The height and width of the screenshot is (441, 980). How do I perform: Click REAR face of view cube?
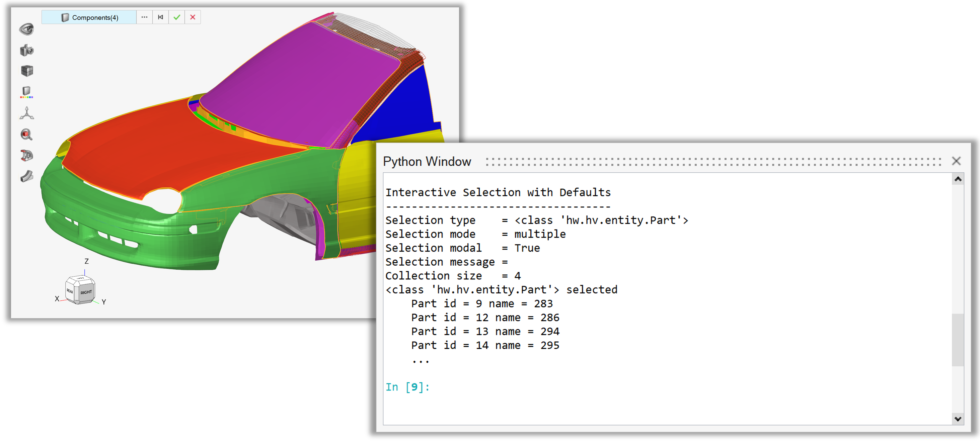70,291
